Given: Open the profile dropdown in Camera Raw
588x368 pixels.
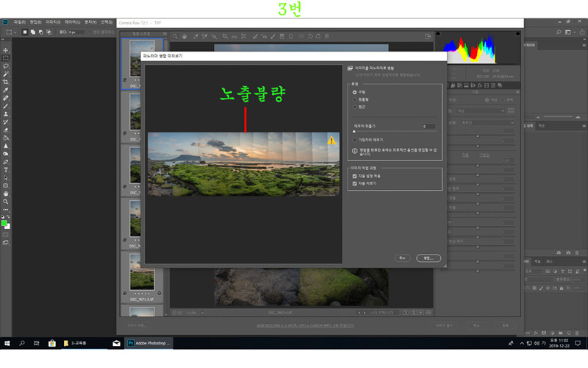Looking at the screenshot, I should 488,123.
